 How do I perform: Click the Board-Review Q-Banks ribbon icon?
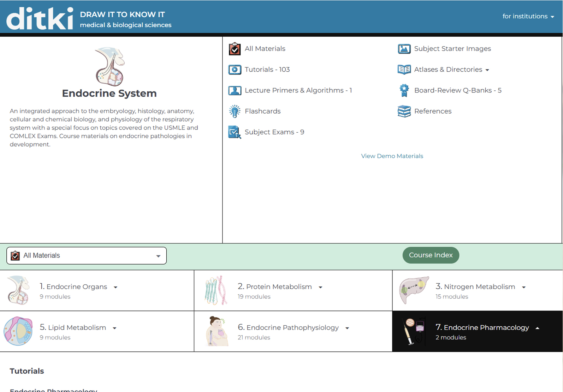tap(404, 91)
